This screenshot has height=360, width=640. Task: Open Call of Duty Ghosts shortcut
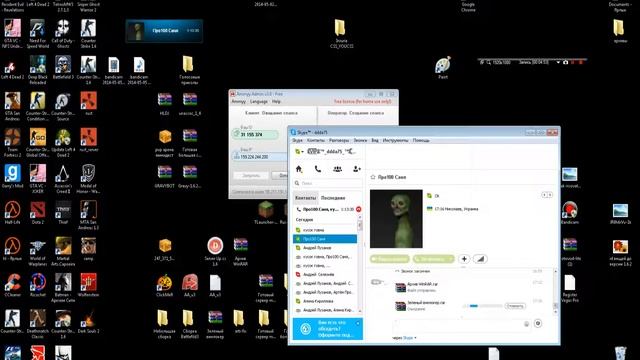point(63,33)
